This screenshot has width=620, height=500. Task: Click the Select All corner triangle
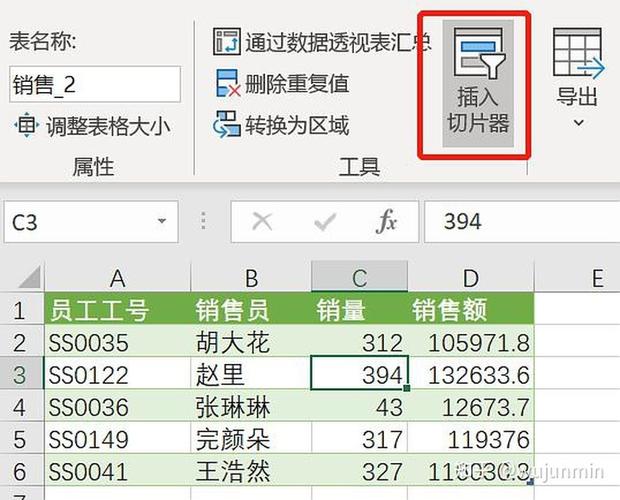pos(30,277)
